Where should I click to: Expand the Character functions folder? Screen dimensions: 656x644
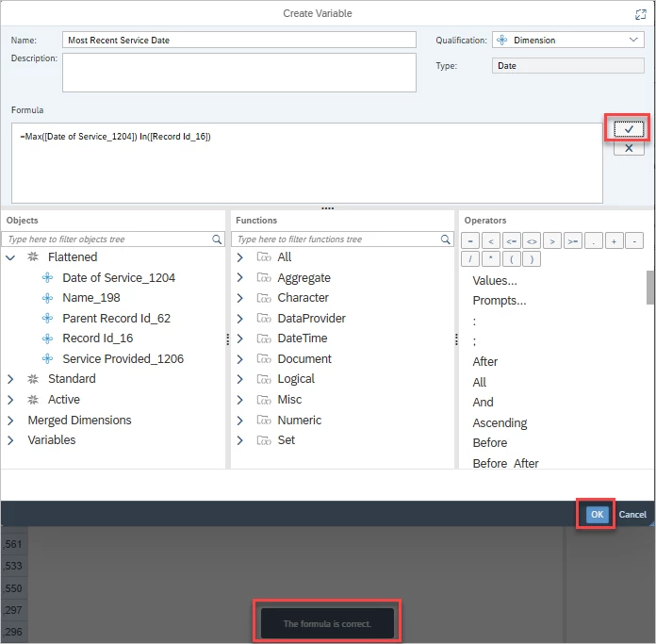[240, 298]
